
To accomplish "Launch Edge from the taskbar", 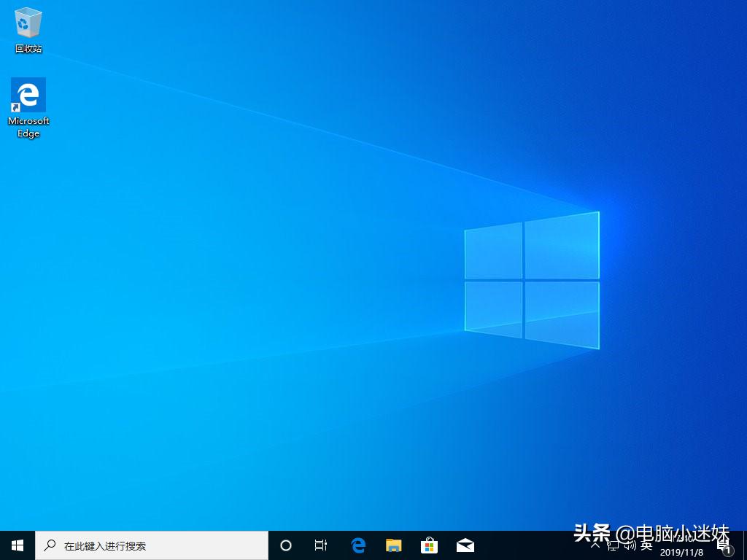I will [x=357, y=545].
